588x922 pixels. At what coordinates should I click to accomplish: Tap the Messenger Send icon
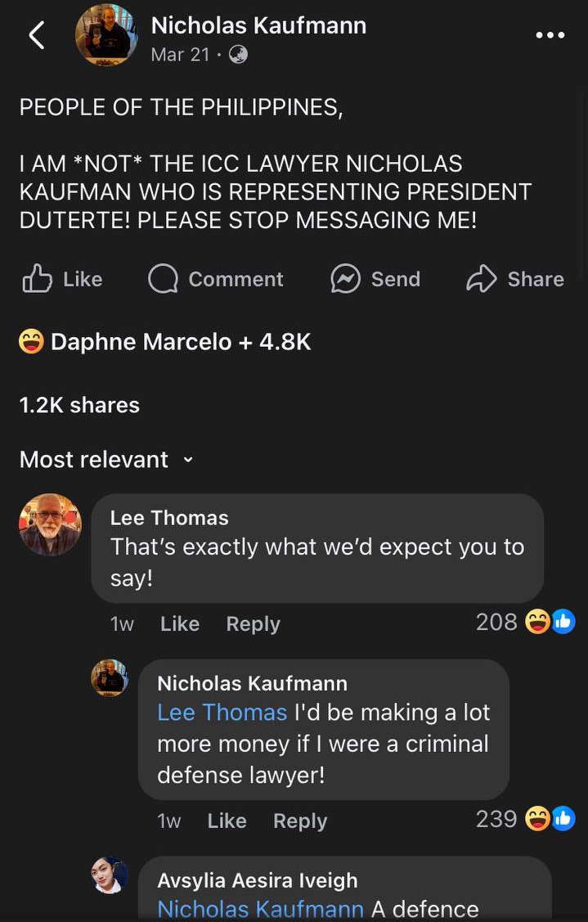[345, 279]
